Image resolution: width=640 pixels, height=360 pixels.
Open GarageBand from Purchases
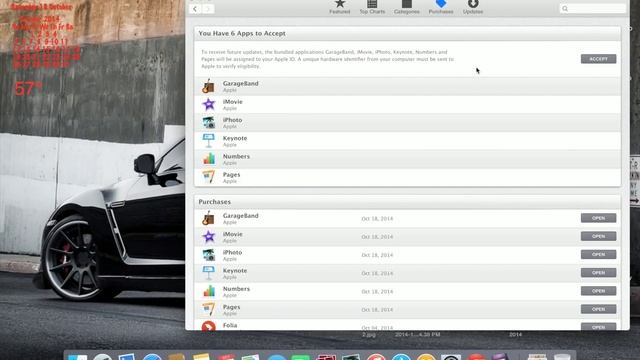pos(598,218)
